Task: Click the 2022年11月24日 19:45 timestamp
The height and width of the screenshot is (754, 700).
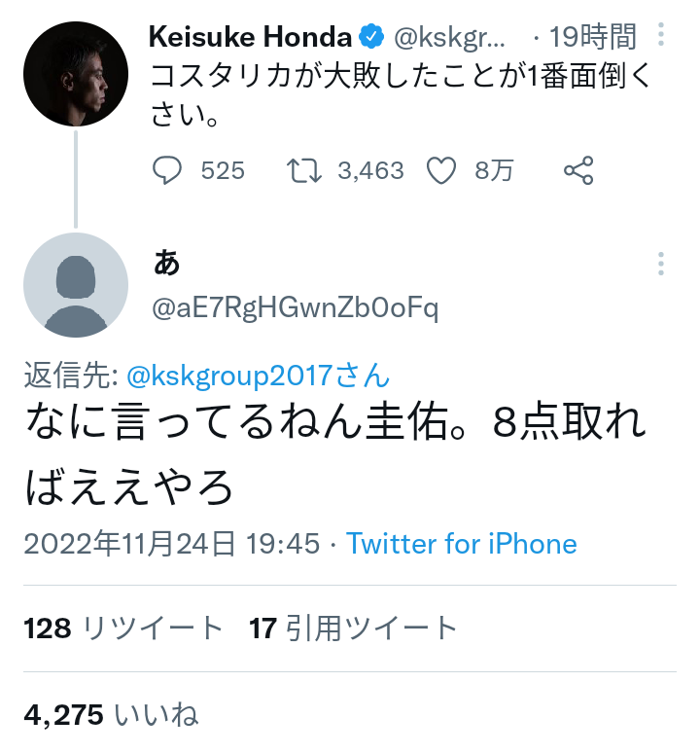Action: (x=171, y=544)
